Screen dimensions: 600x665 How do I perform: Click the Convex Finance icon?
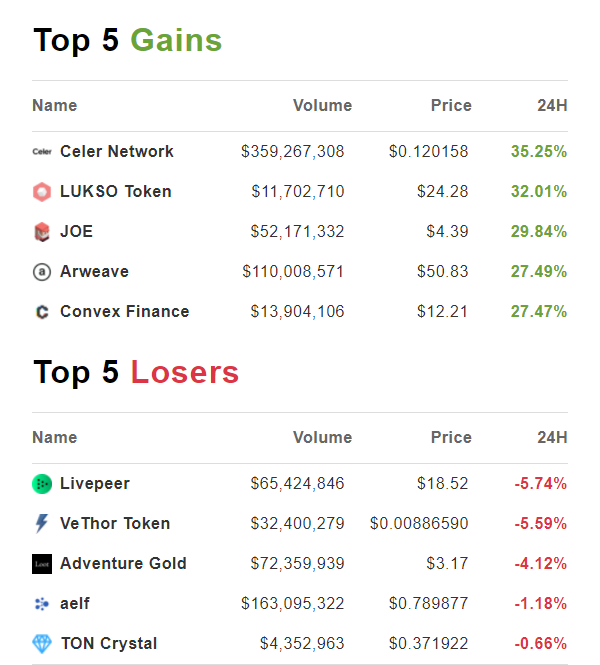[42, 312]
